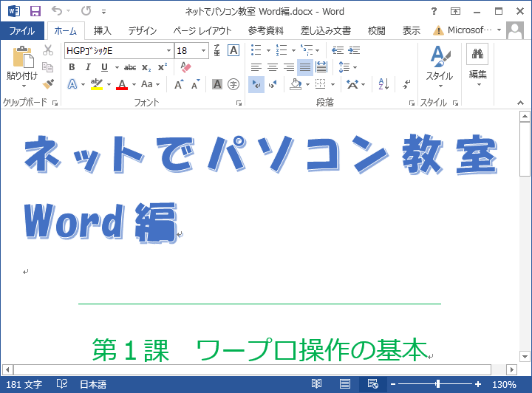Click the Save icon in quick access toolbar
Screen dimensions: 532x393
point(35,11)
